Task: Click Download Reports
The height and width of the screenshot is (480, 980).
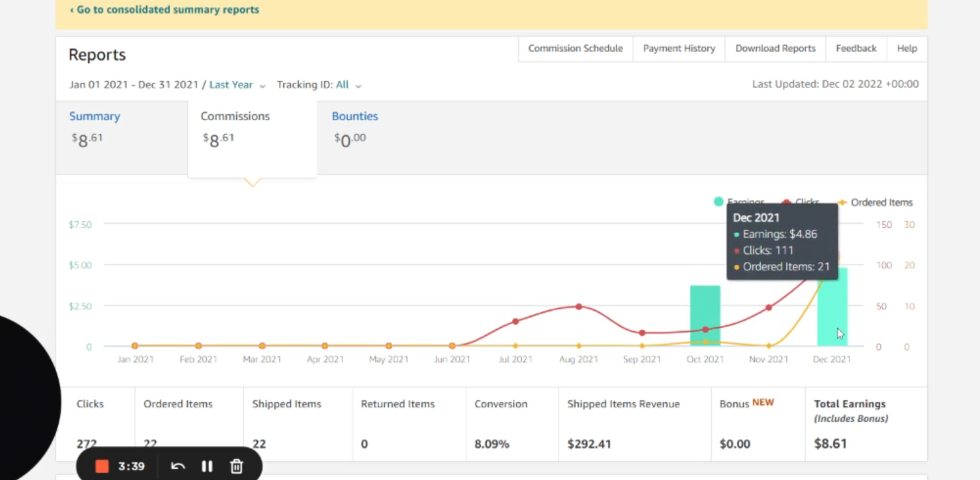Action: (x=776, y=48)
